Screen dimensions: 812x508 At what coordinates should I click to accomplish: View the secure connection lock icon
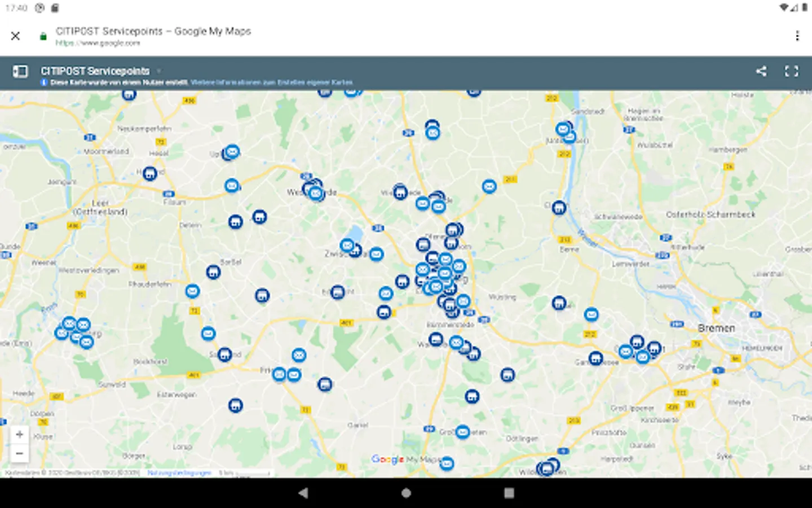coord(43,37)
